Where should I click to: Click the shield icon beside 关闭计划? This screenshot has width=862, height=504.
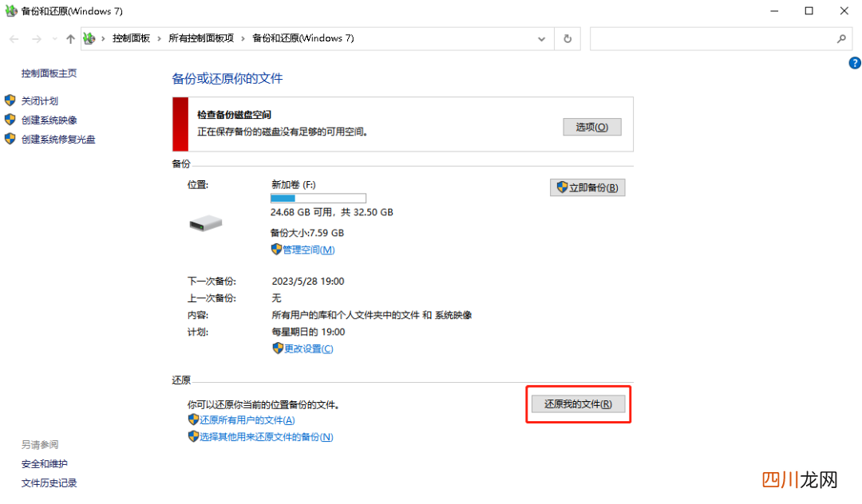(10, 100)
